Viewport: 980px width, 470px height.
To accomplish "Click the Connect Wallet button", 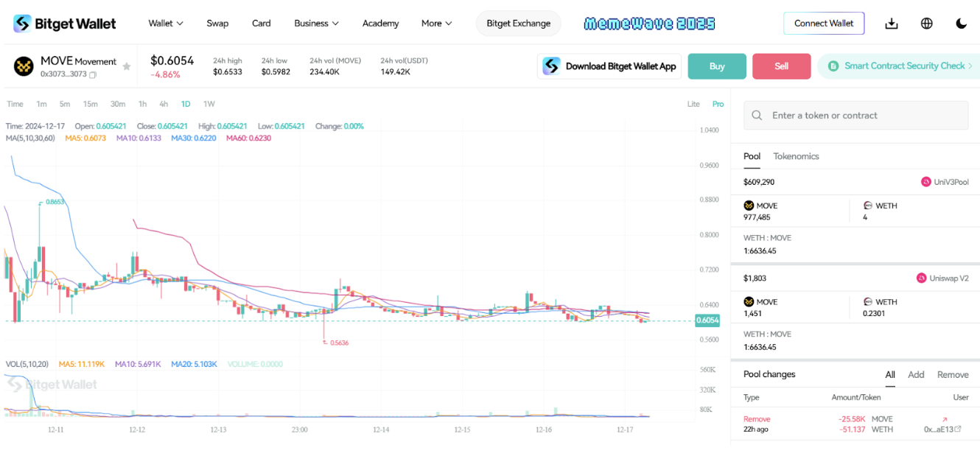I will (x=824, y=24).
